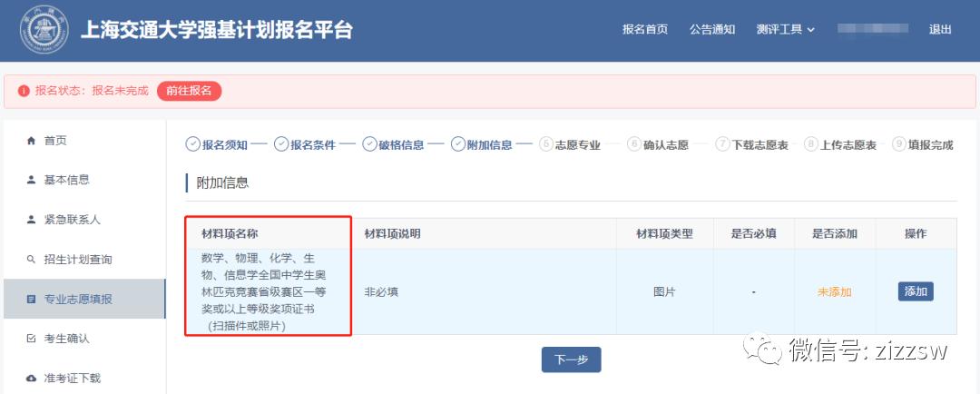
Task: Click the 报名条件 step check icon
Action: 281,144
